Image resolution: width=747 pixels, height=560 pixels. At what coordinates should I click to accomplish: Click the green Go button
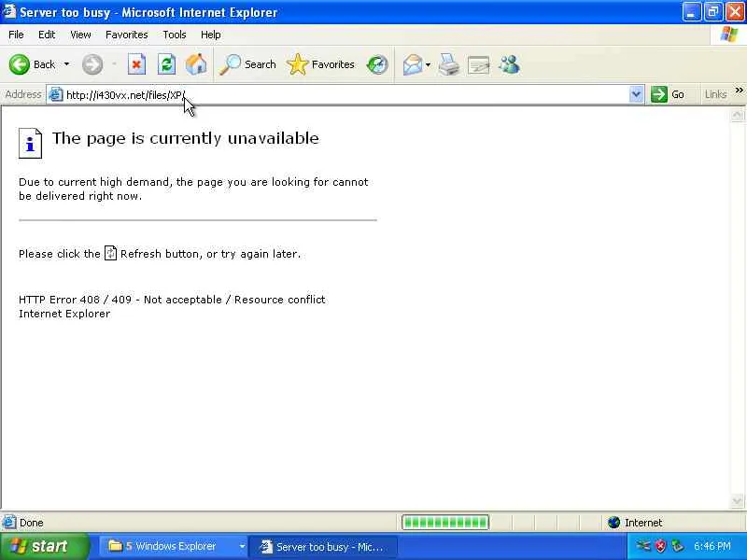pos(668,94)
